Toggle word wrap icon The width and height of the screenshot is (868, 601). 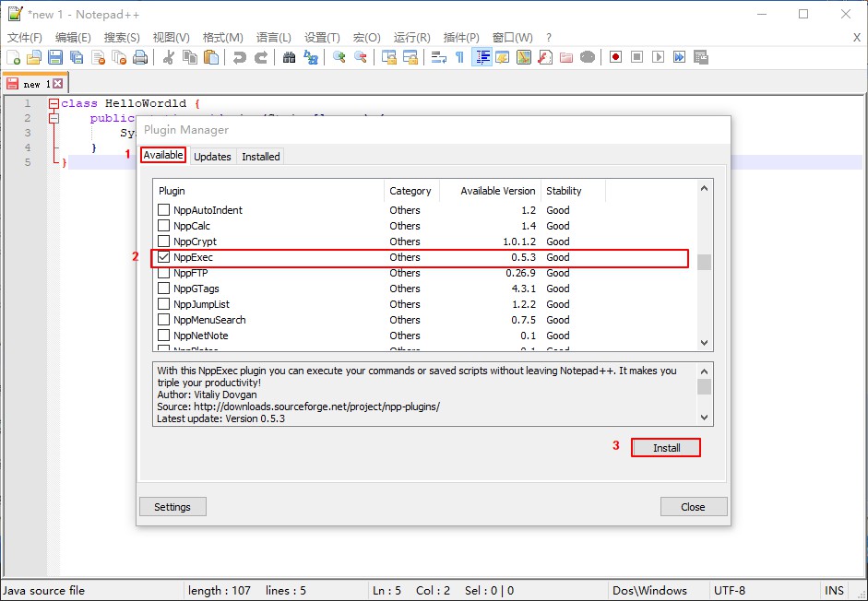[439, 57]
